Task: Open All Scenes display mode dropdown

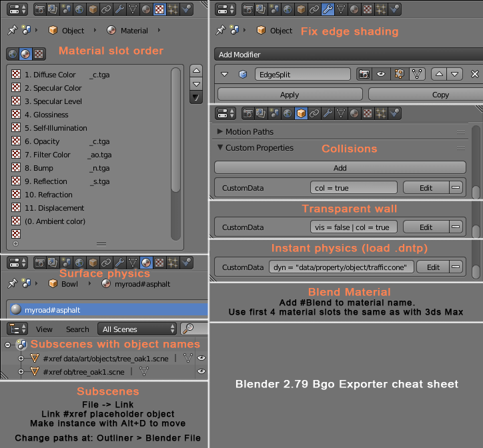Action: point(137,329)
